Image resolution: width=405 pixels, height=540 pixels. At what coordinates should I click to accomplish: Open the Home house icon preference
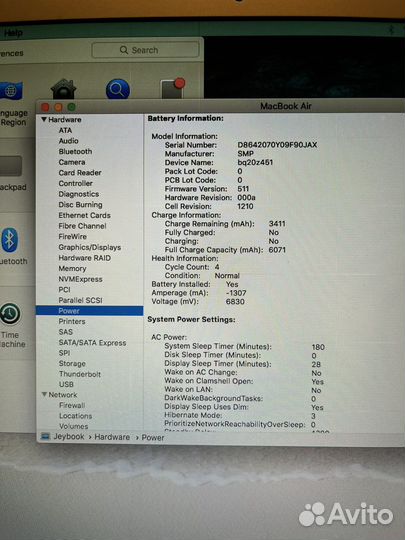pos(63,89)
